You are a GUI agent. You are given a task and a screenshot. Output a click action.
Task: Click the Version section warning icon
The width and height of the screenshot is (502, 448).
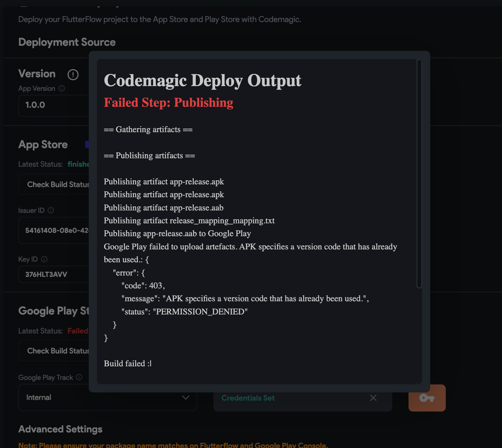click(x=73, y=75)
